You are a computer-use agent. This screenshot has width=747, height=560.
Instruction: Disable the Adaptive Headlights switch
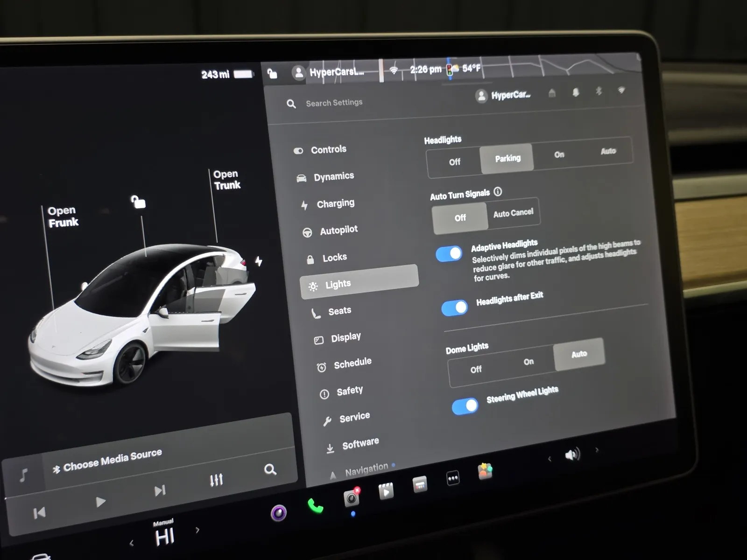449,254
